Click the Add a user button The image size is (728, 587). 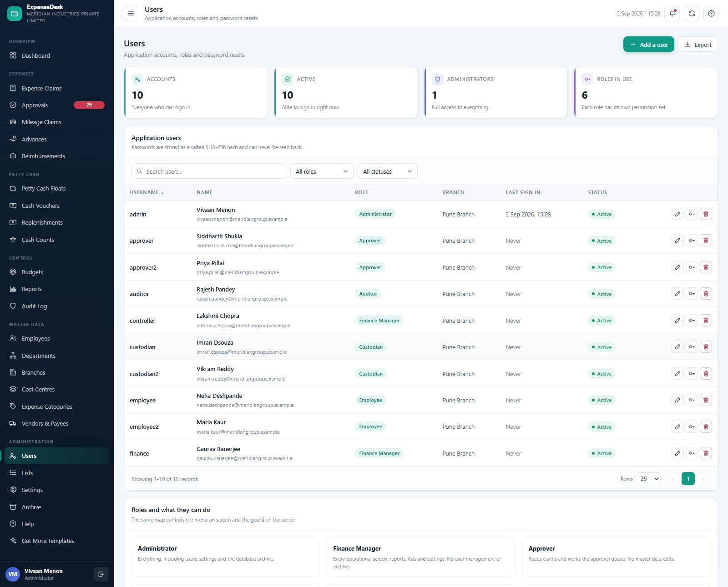(x=648, y=45)
